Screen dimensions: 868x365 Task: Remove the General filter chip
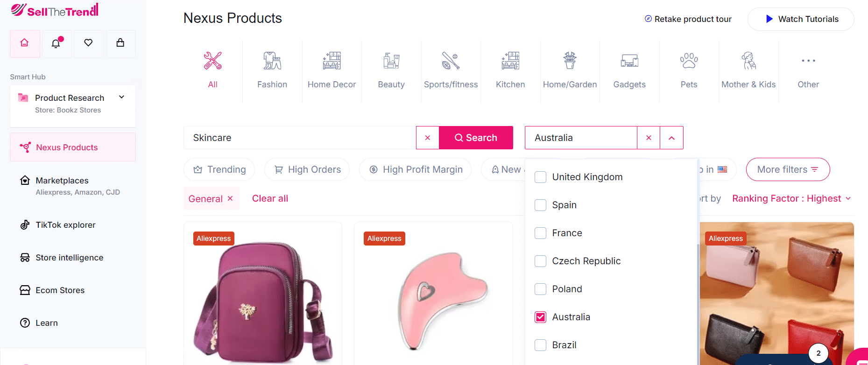[230, 198]
